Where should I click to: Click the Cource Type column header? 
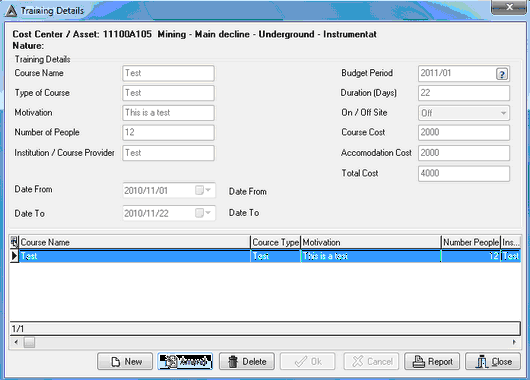click(275, 242)
